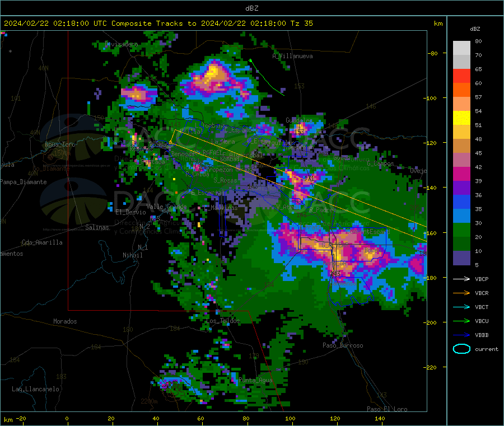The image size is (504, 426).
Task: Click the white VBCP arrow legend icon
Action: [461, 279]
